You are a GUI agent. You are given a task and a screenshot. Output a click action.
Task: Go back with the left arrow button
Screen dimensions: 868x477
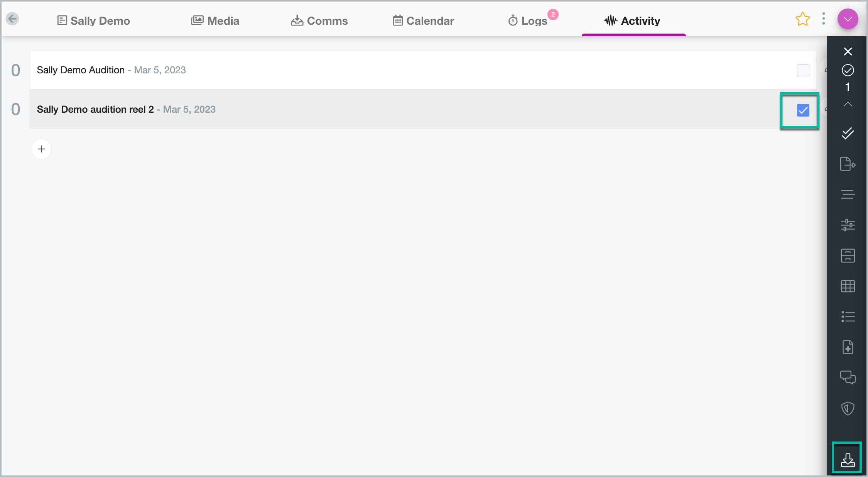pyautogui.click(x=12, y=19)
